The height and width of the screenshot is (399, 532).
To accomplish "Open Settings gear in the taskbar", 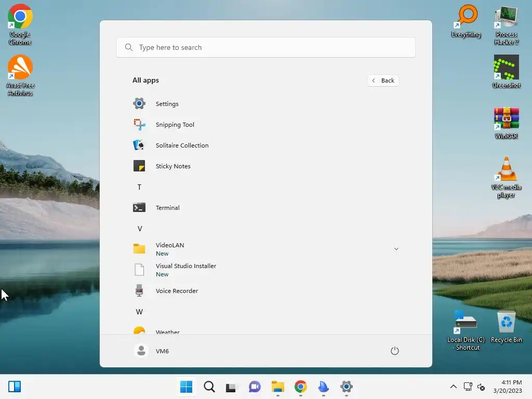I will pyautogui.click(x=346, y=387).
